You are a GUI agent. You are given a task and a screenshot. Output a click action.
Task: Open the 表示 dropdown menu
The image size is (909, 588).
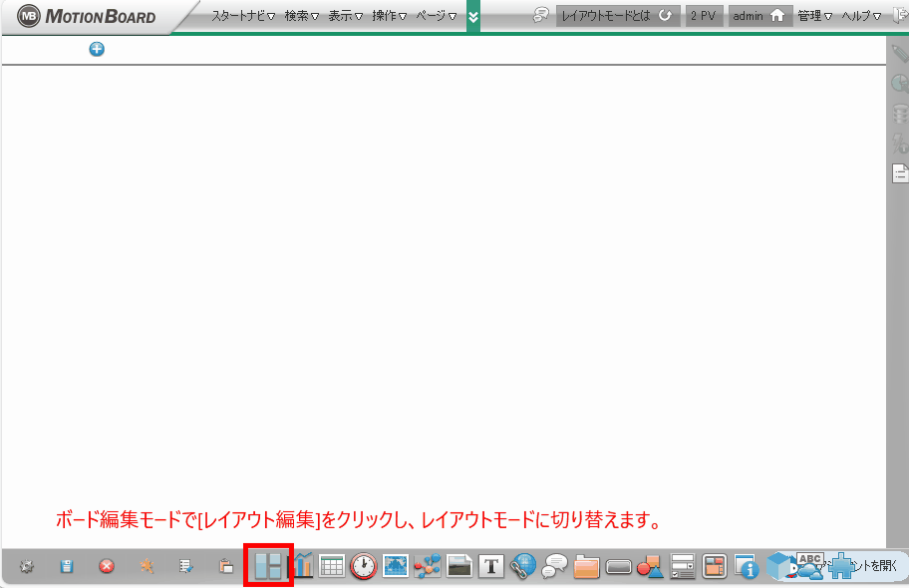[346, 16]
